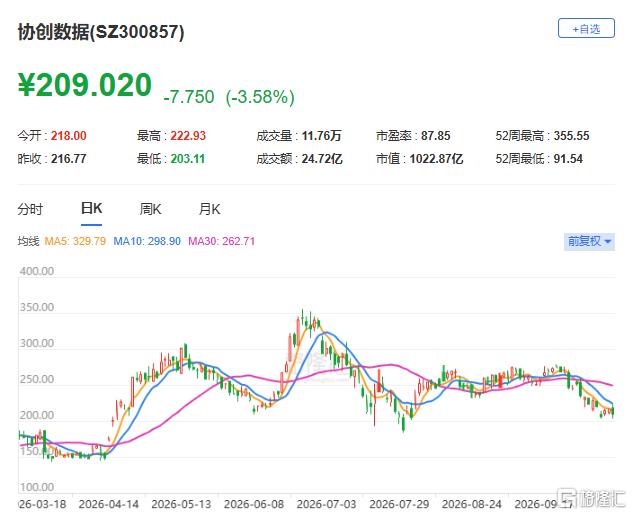Click the 昨收 value 216.77
Screen dimensions: 632x515
[x=69, y=158]
